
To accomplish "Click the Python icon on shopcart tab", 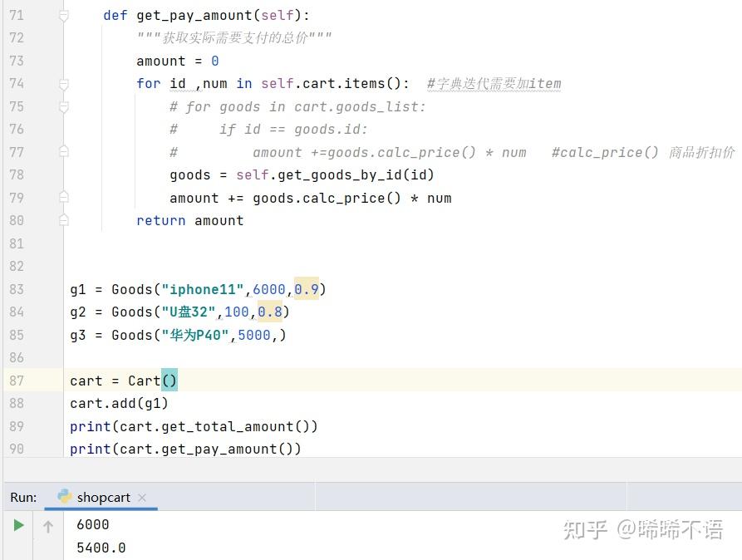I will click(64, 496).
